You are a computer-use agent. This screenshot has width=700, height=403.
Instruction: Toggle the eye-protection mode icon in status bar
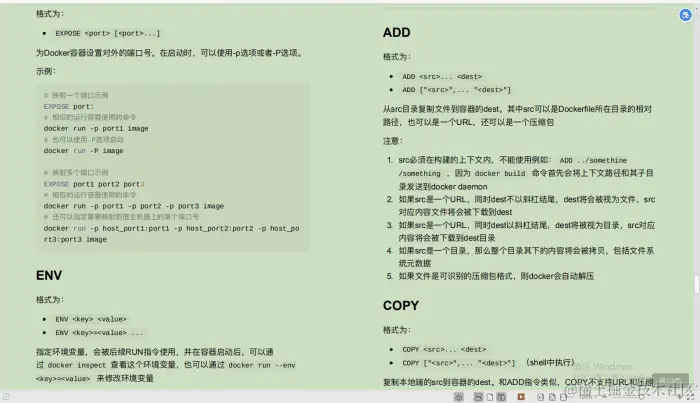pyautogui.click(x=458, y=397)
